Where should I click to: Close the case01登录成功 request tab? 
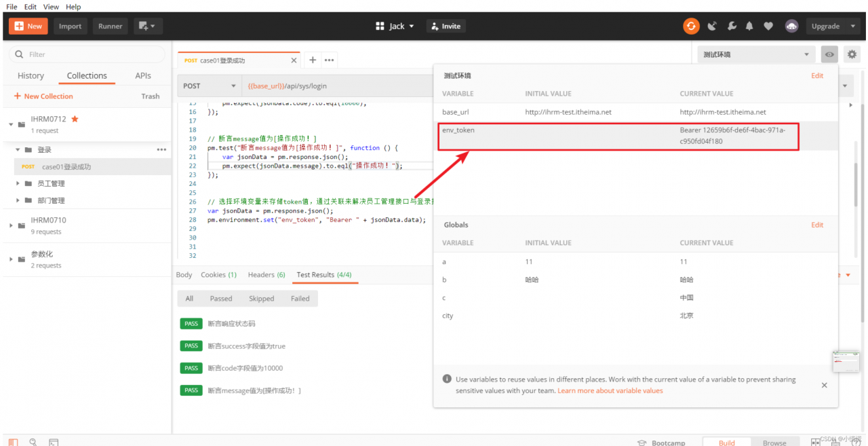(294, 60)
